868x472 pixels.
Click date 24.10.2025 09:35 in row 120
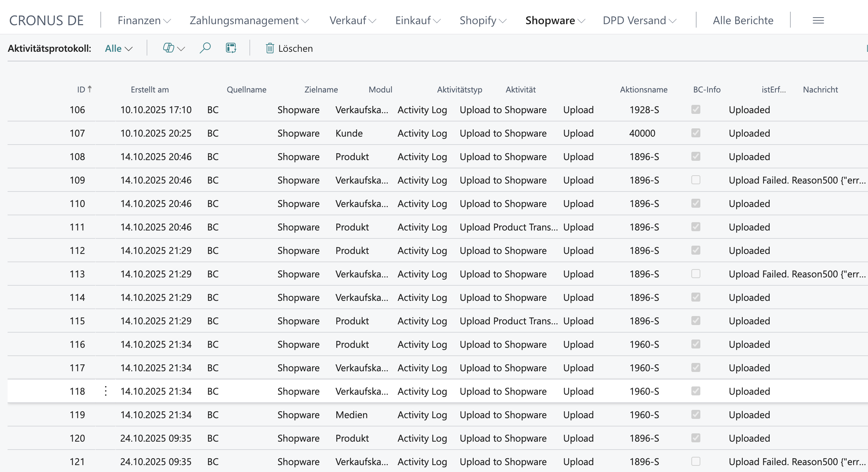pos(156,438)
